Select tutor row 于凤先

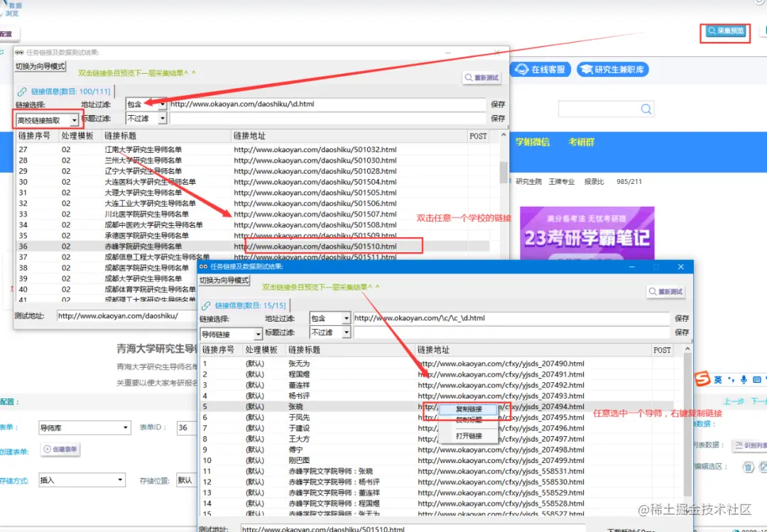(x=436, y=418)
